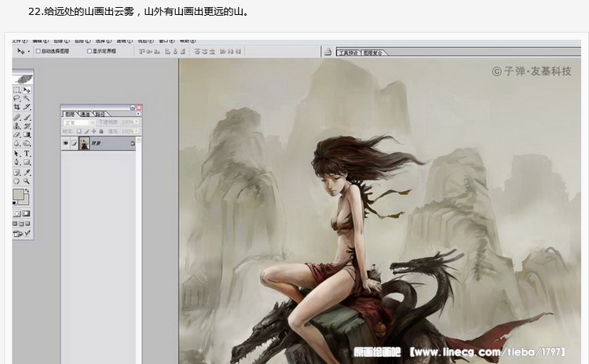589x364 pixels.
Task: Minimize the Layers palette window
Action: pos(132,107)
